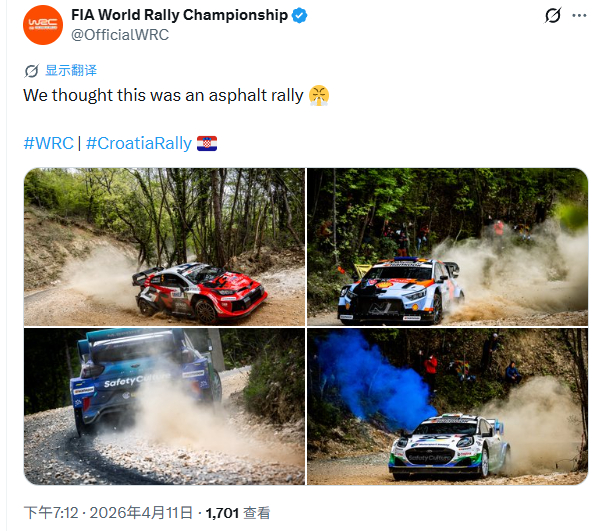Open the 1,701 查看 view count
The height and width of the screenshot is (531, 603).
click(x=238, y=513)
